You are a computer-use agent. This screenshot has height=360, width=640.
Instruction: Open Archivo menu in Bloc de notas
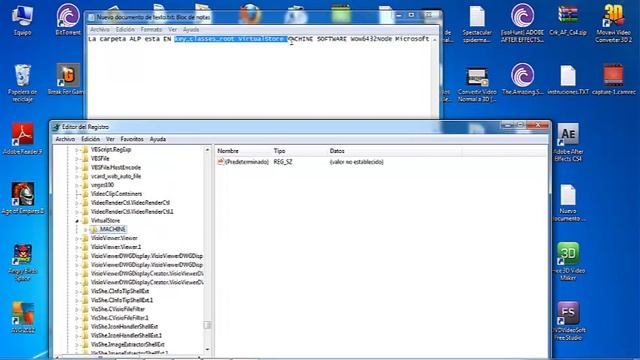tap(100, 30)
